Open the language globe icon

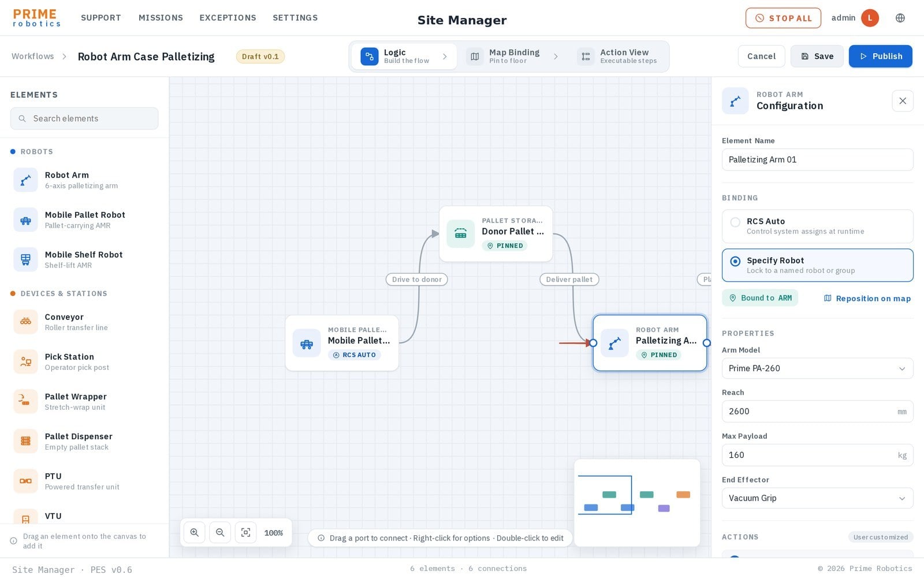point(900,18)
